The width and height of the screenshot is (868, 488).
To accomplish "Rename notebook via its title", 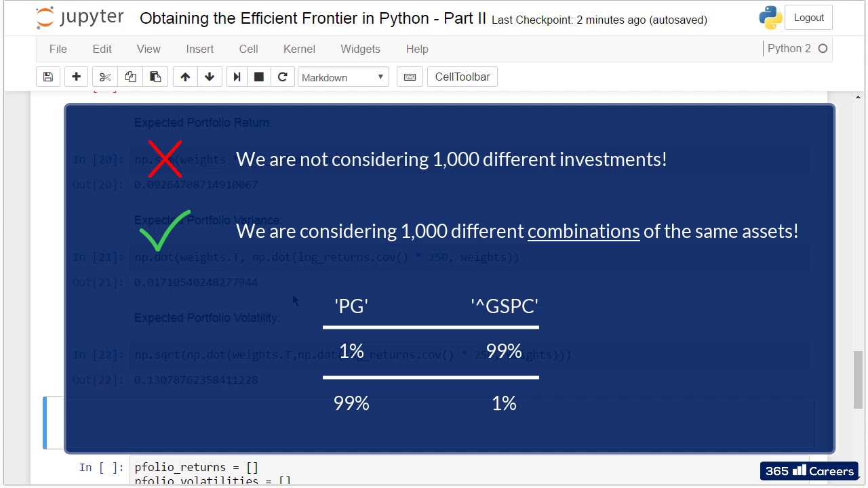I will (x=313, y=18).
